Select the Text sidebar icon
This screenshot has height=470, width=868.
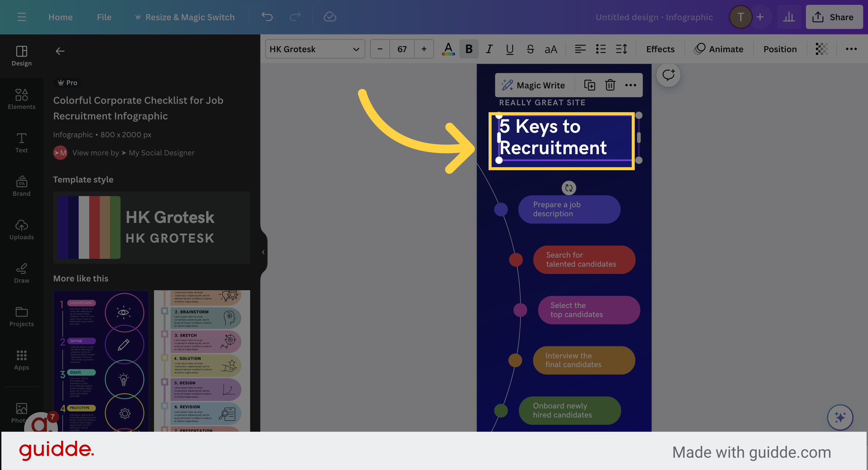(21, 142)
